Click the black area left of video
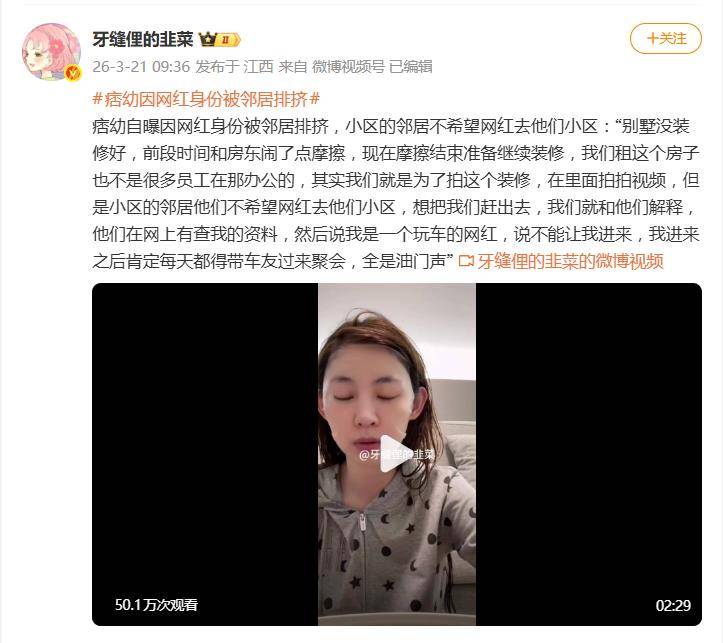The height and width of the screenshot is (643, 723). tap(205, 454)
